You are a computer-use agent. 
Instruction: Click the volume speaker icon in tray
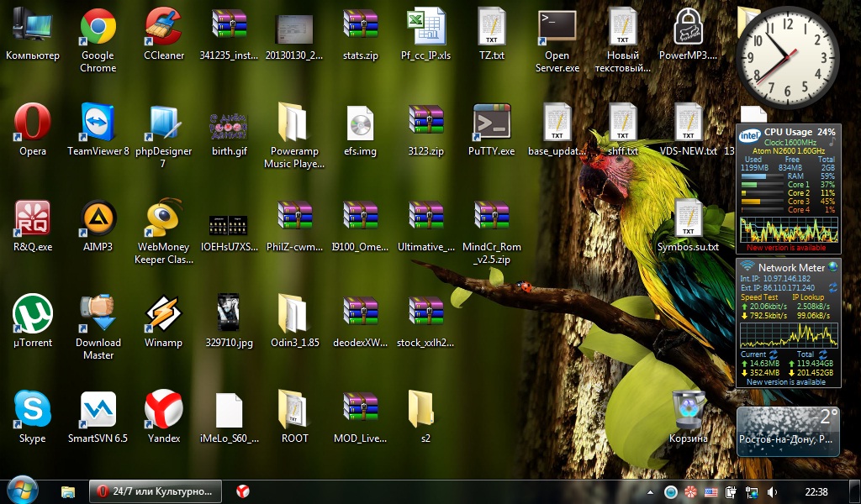[772, 491]
